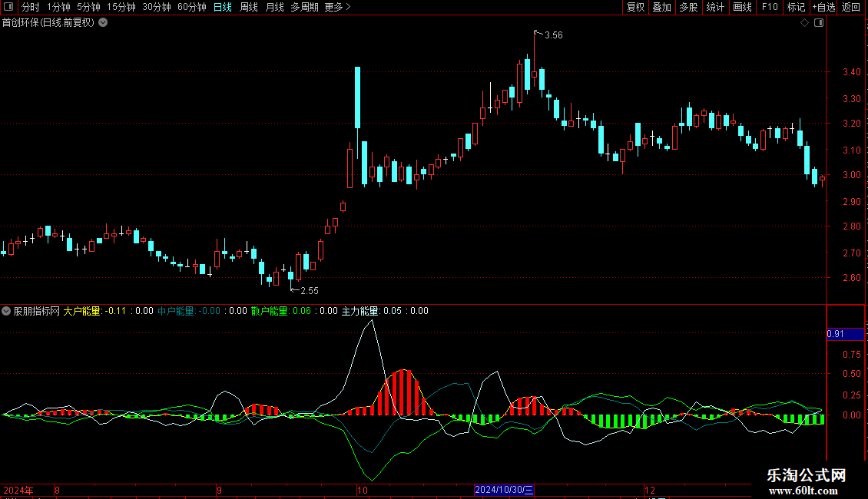Click the 中户能量 indicator label
This screenshot has width=868, height=499.
tap(176, 311)
